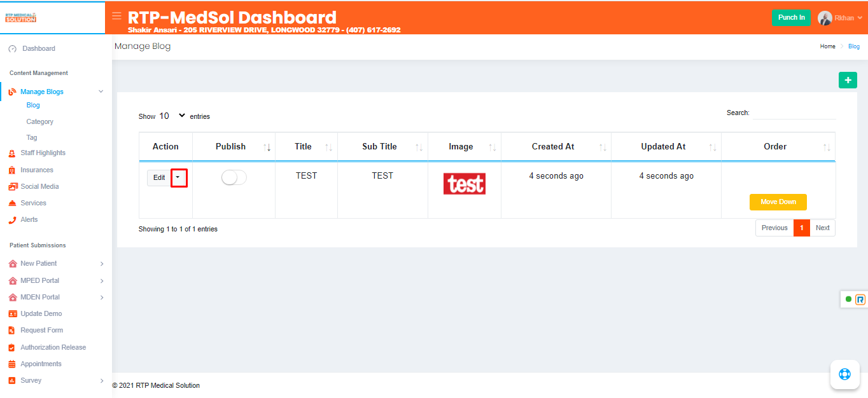Click the Home breadcrumb link
868x398 pixels.
coord(828,46)
